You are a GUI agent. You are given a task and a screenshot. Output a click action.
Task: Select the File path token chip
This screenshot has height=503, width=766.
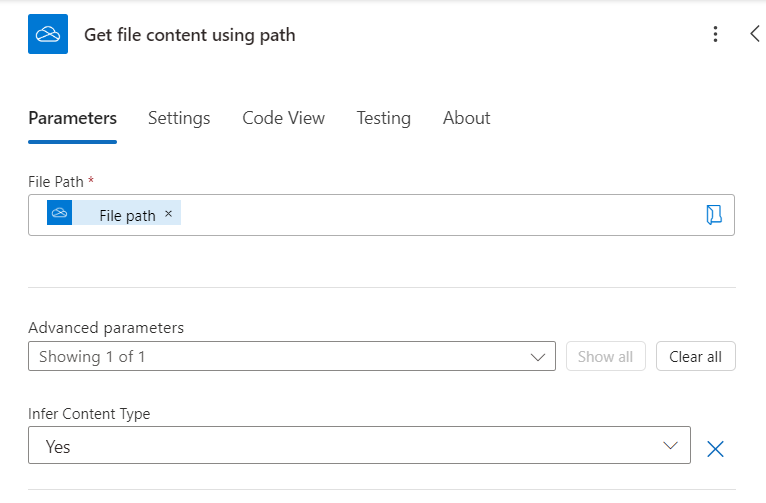point(126,215)
